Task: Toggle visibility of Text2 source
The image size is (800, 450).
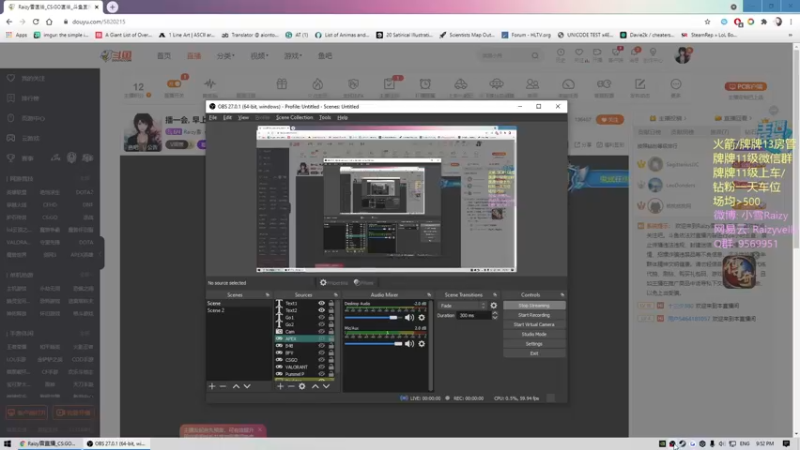Action: [x=321, y=310]
